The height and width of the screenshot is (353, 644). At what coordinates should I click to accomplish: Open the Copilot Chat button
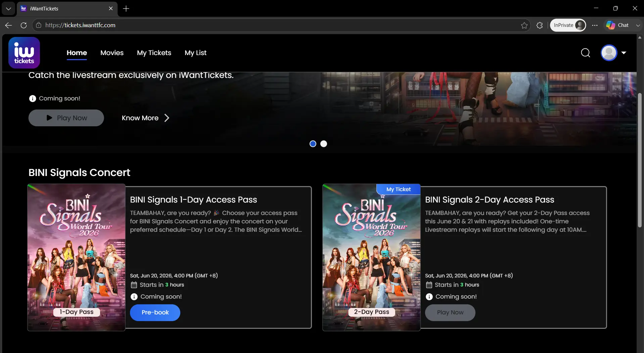coord(617,25)
